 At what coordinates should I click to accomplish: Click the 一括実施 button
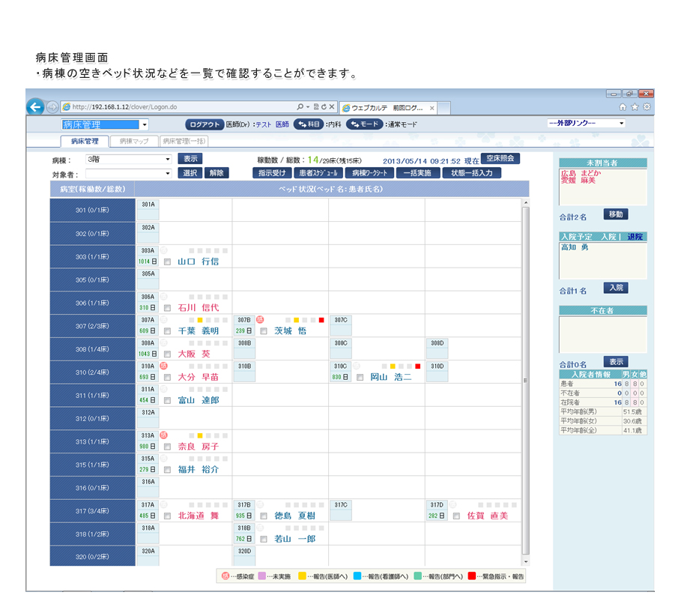coord(417,173)
